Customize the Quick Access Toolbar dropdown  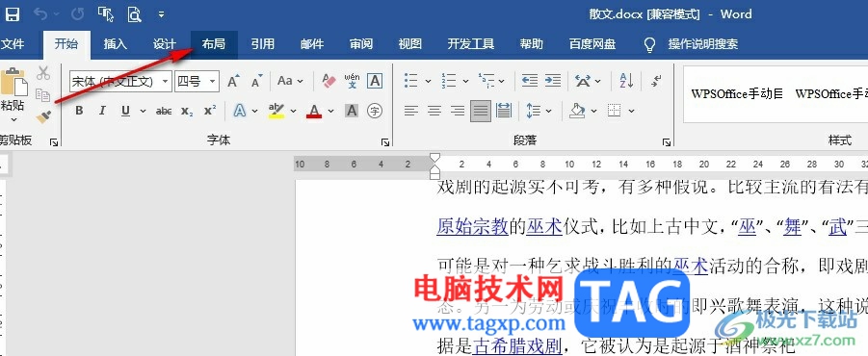tap(161, 14)
